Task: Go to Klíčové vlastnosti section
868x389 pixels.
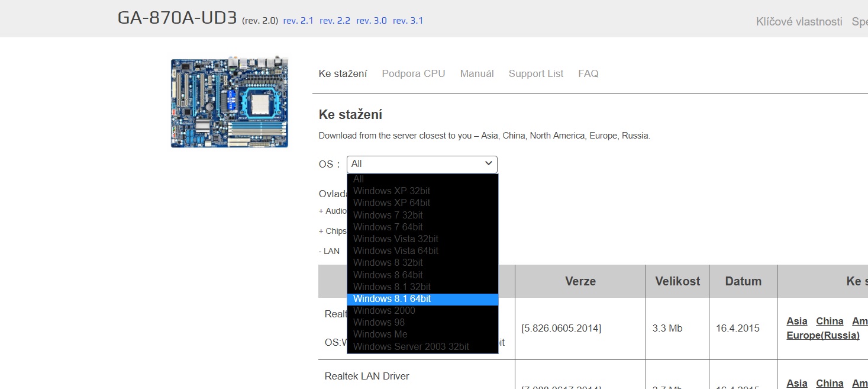Action: tap(799, 22)
